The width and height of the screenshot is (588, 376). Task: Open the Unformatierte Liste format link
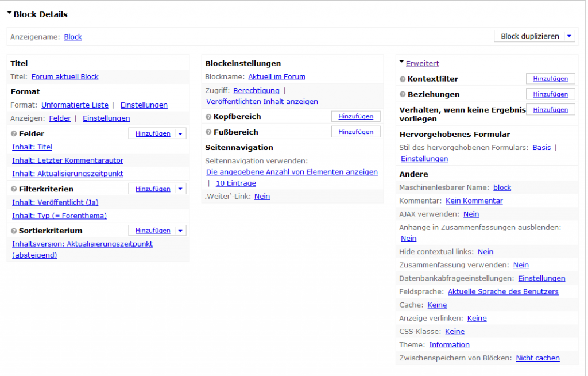75,105
